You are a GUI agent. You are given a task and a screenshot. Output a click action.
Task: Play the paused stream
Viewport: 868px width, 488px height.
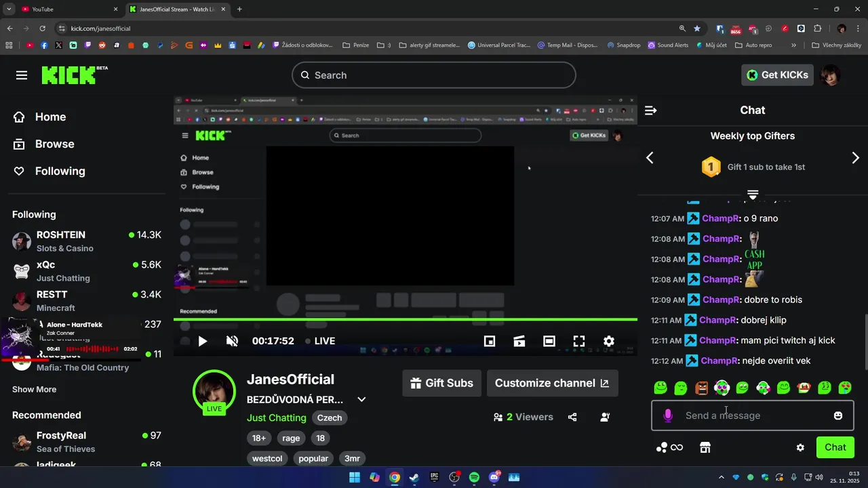[x=202, y=341]
